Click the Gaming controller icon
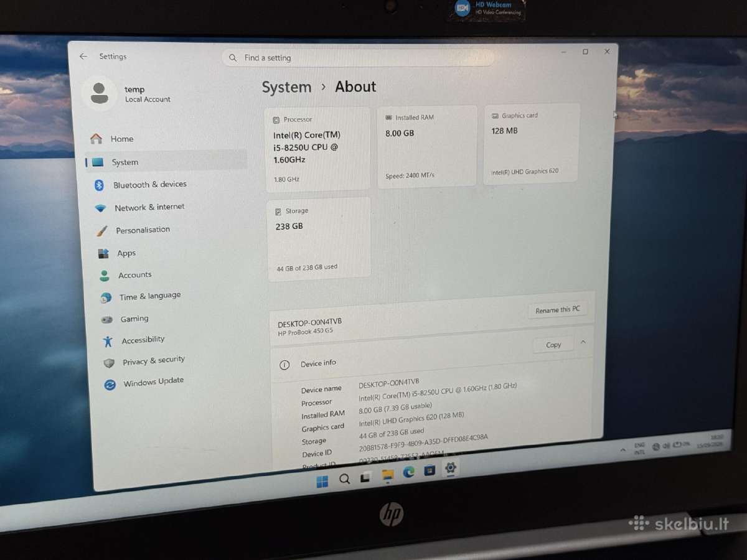747x560 pixels. coord(107,319)
